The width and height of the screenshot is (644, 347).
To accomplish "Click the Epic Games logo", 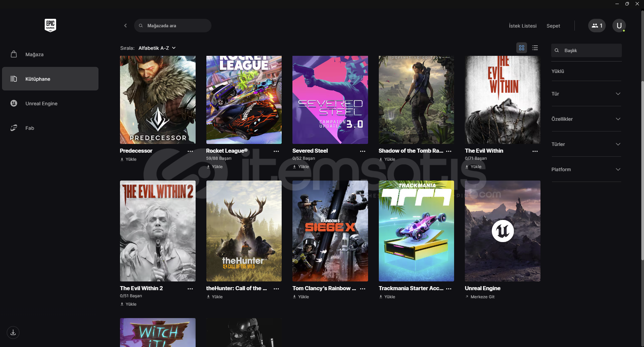I will point(50,26).
